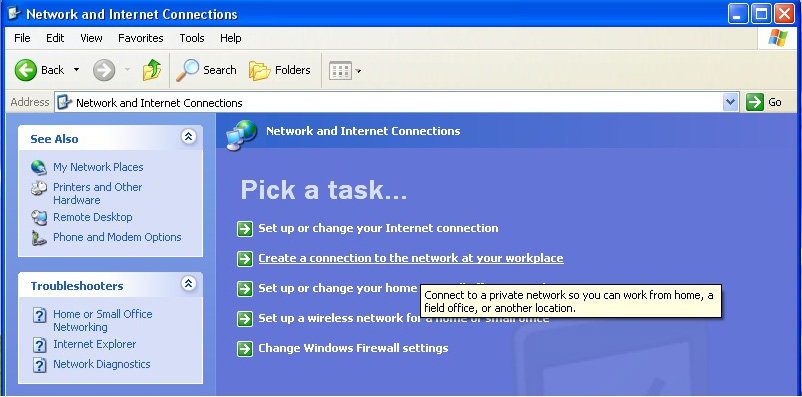Click the Views toolbar icon
The height and width of the screenshot is (397, 802).
(340, 71)
